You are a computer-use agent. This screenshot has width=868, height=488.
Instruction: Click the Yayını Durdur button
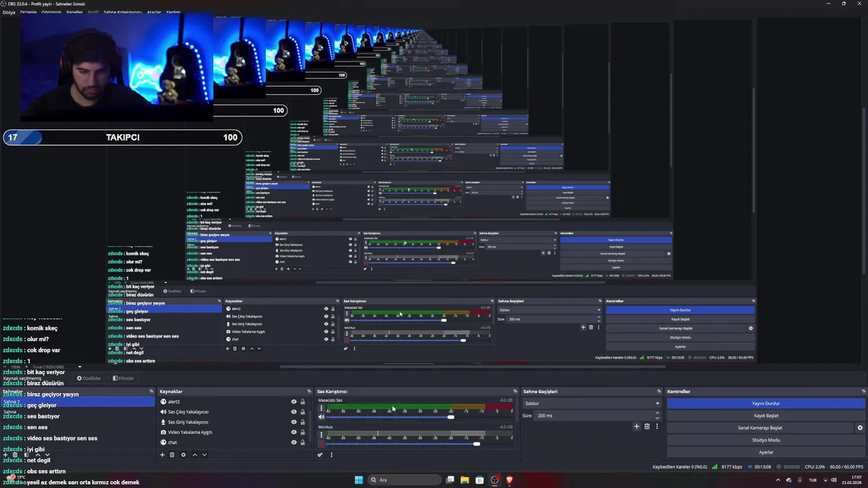[766, 403]
